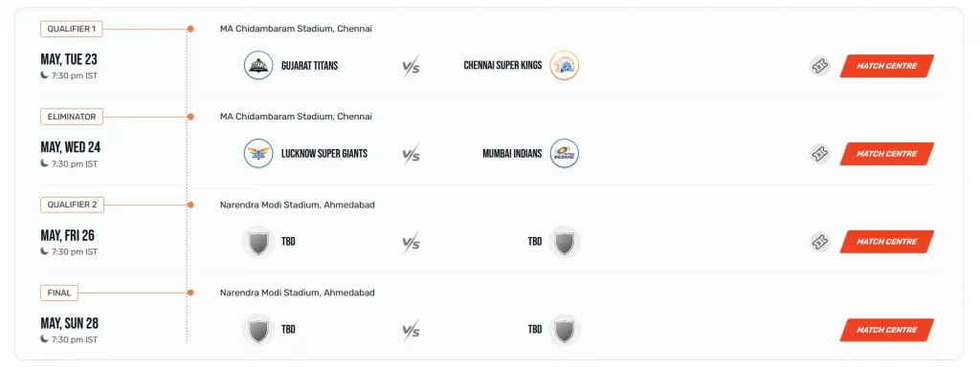Click right TBD shield icon in Final
The width and height of the screenshot is (980, 369).
[x=565, y=330]
